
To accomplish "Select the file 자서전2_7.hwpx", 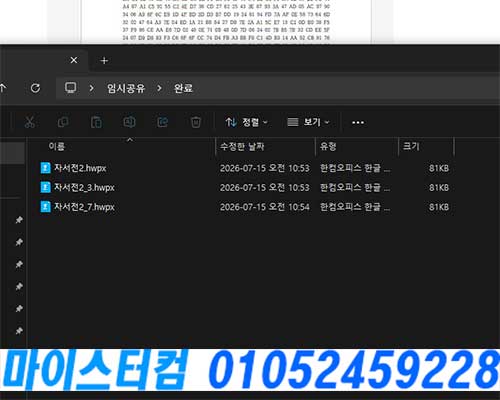I will pyautogui.click(x=84, y=207).
